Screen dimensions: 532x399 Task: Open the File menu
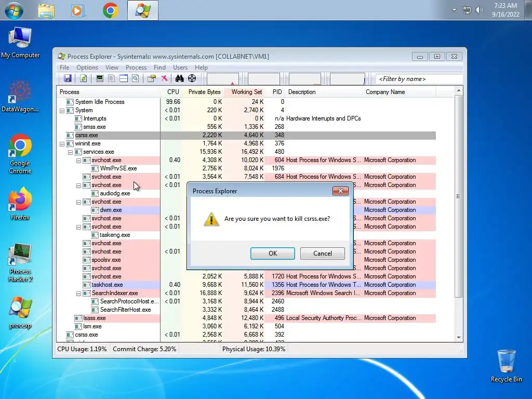click(64, 68)
